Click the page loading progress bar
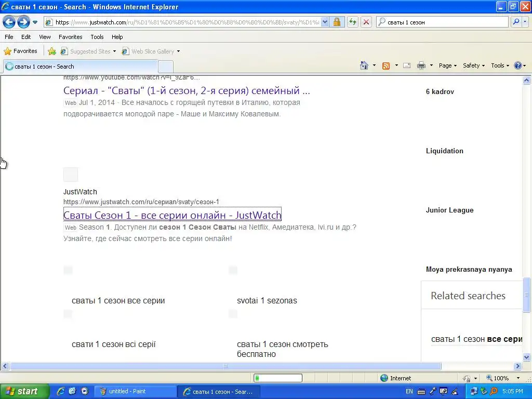Viewport: 532px width, 399px height. [278, 378]
